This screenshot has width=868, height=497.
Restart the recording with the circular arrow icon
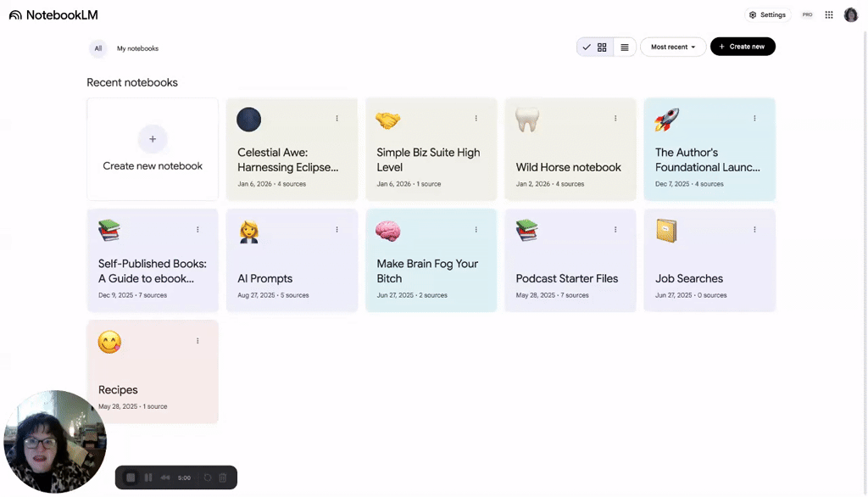click(208, 477)
